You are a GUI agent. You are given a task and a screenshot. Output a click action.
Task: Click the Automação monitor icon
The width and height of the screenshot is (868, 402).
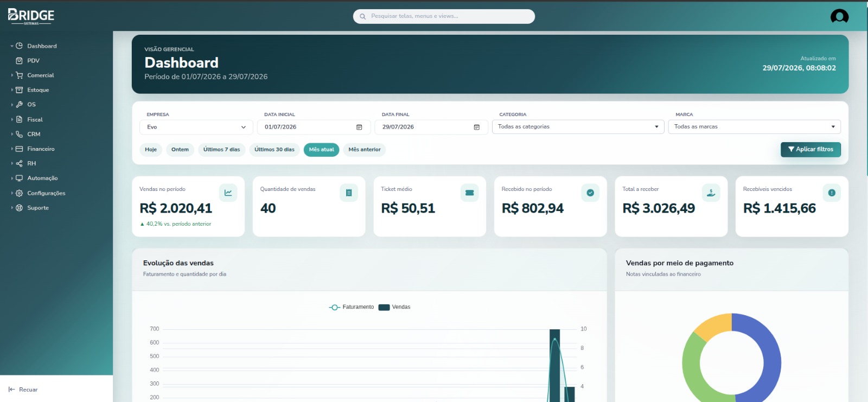tap(19, 178)
